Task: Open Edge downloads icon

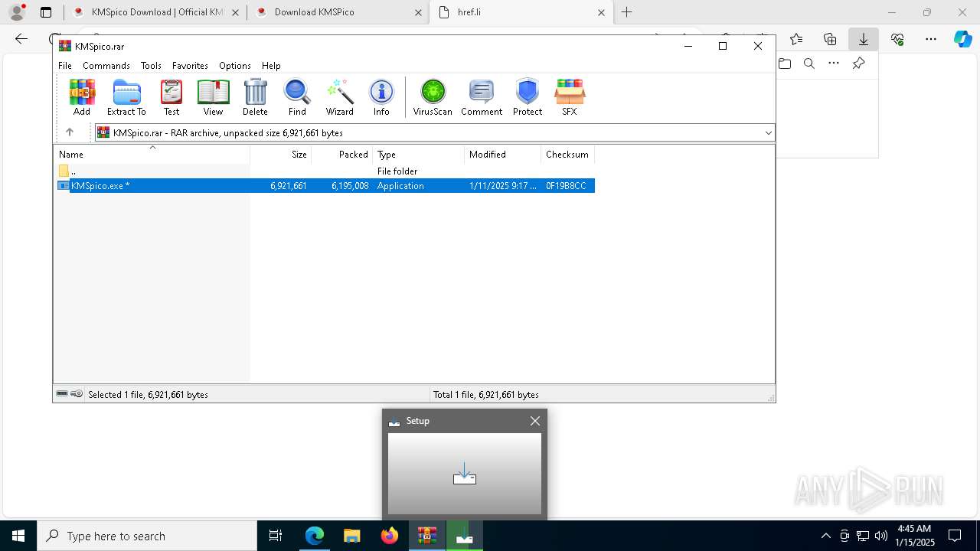Action: (864, 39)
